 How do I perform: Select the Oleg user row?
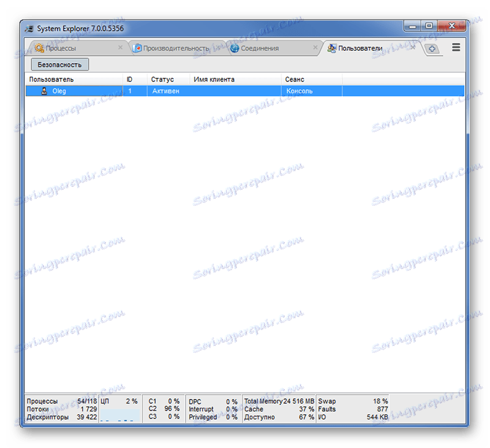tap(244, 91)
